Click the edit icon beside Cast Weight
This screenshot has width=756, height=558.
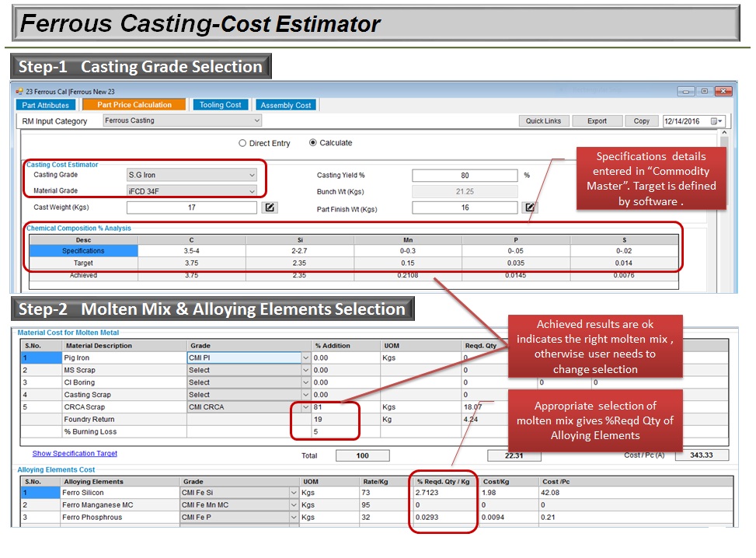coord(270,208)
